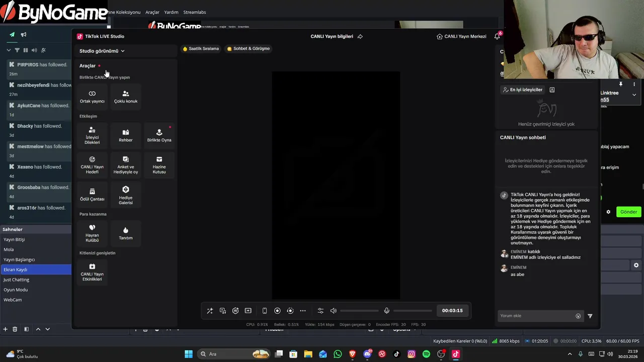This screenshot has width=644, height=362.
Task: Click the Saatlik Sıralama button
Action: [201, 49]
